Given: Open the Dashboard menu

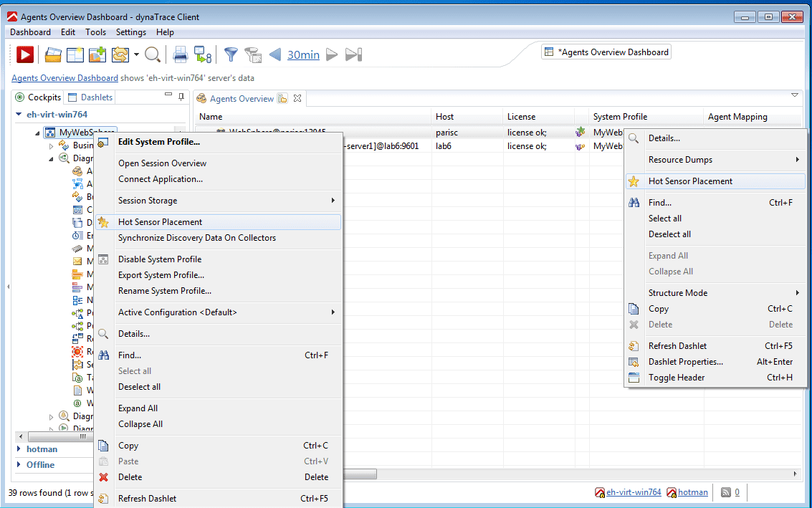Looking at the screenshot, I should (31, 32).
